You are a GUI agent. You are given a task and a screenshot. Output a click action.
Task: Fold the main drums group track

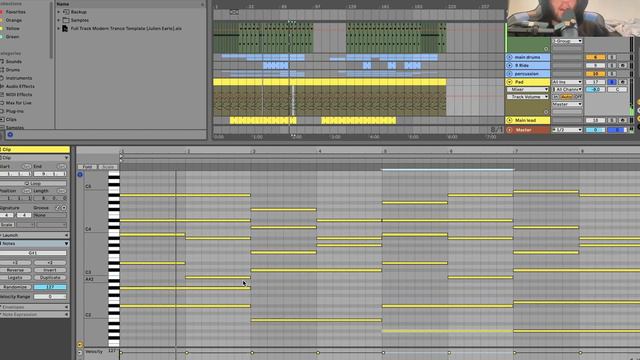pyautogui.click(x=509, y=57)
